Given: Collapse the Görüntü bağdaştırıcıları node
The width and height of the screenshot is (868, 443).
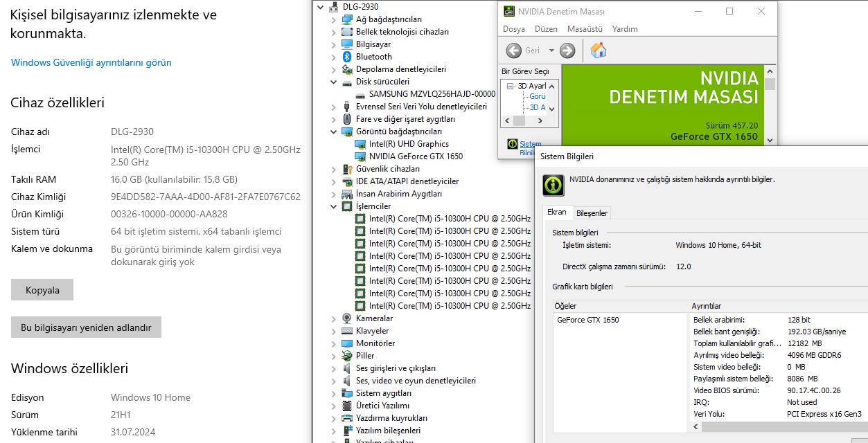Looking at the screenshot, I should click(x=333, y=132).
